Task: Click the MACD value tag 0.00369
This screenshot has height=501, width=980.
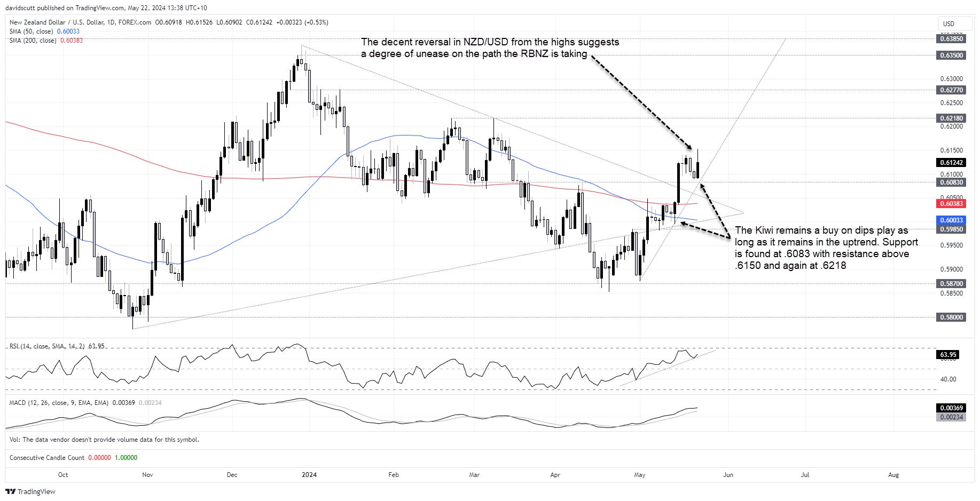Action: pyautogui.click(x=951, y=408)
